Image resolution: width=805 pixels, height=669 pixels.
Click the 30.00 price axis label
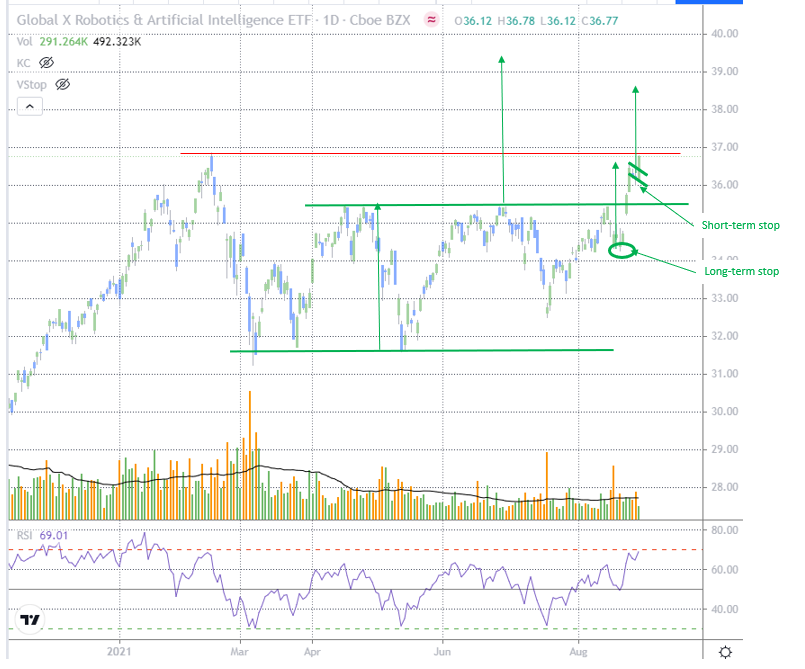[x=725, y=412]
